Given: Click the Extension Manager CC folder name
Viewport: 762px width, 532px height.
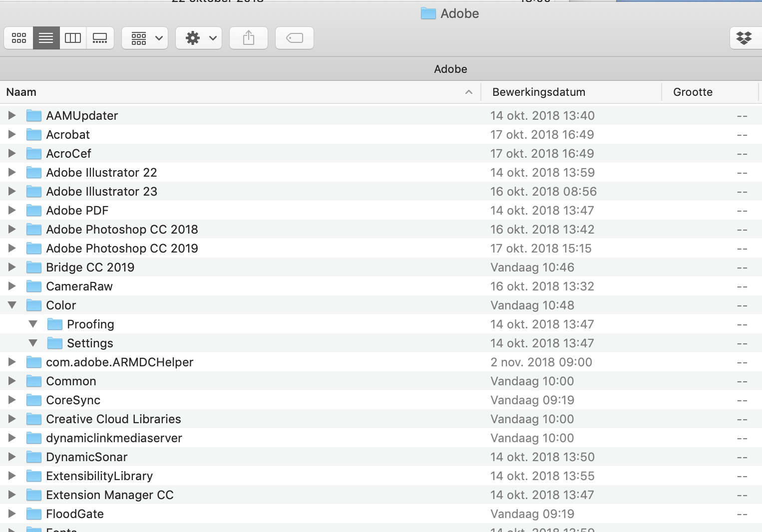Looking at the screenshot, I should [x=110, y=495].
